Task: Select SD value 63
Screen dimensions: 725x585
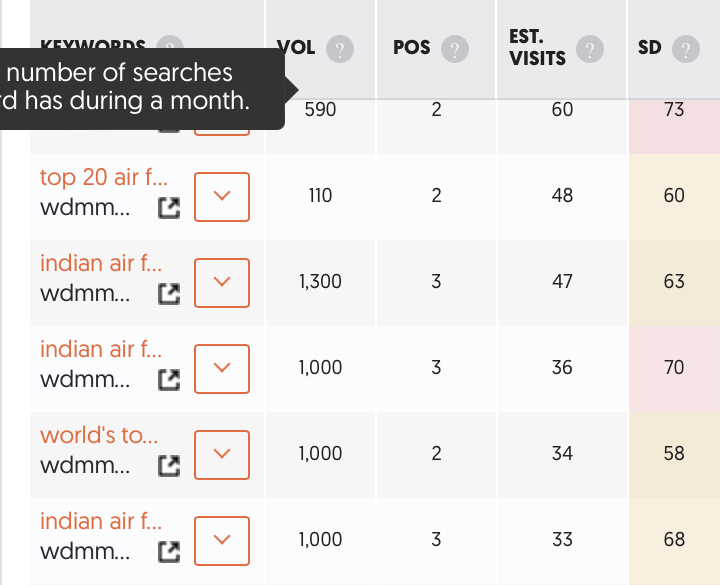Action: [x=674, y=282]
